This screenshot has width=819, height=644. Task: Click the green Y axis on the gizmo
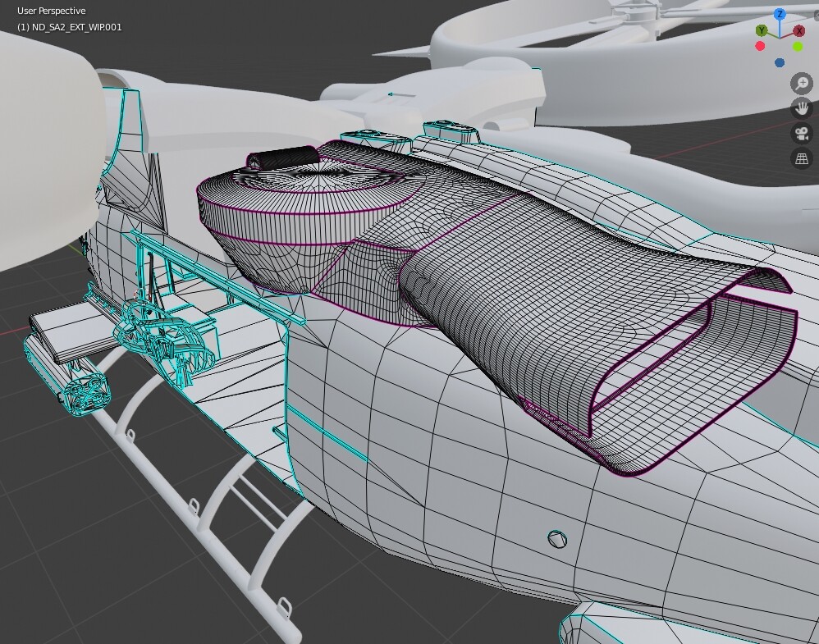coord(762,31)
